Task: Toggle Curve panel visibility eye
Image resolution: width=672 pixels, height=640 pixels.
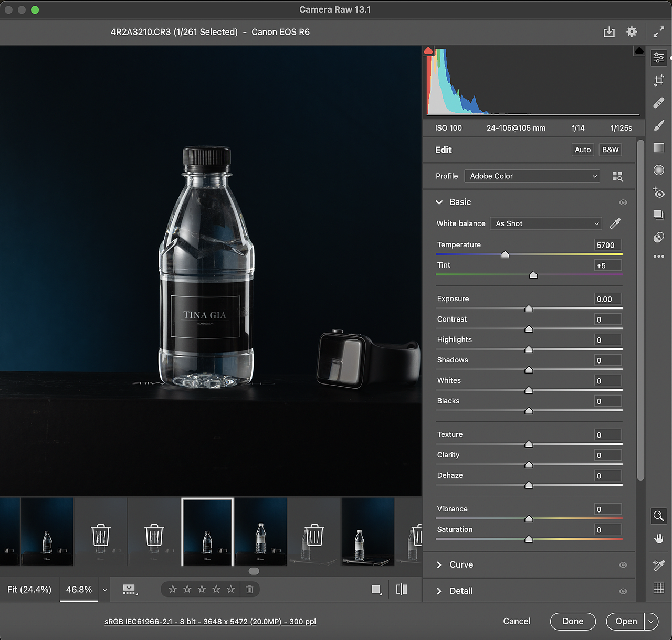Action: [x=623, y=565]
